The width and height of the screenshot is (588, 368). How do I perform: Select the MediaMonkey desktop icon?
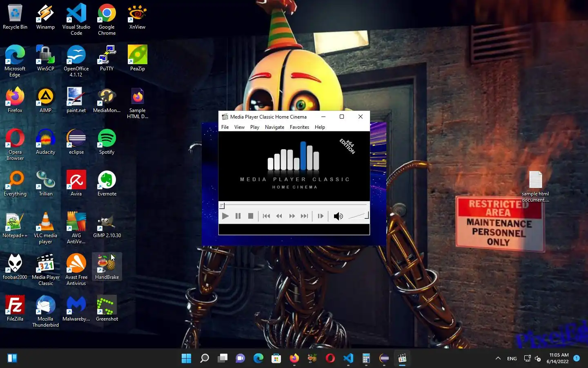(x=107, y=100)
